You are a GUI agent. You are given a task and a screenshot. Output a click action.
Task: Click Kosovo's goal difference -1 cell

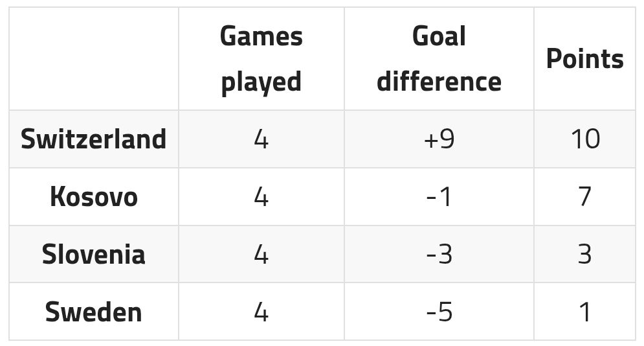[x=439, y=197]
